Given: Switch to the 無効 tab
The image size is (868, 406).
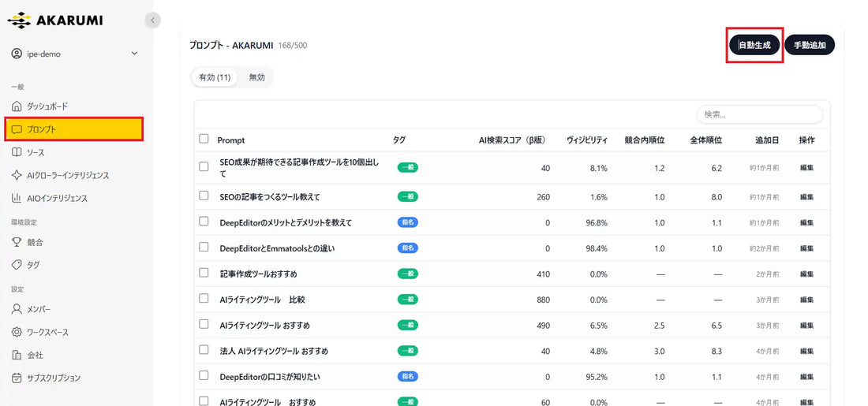Looking at the screenshot, I should click(256, 77).
